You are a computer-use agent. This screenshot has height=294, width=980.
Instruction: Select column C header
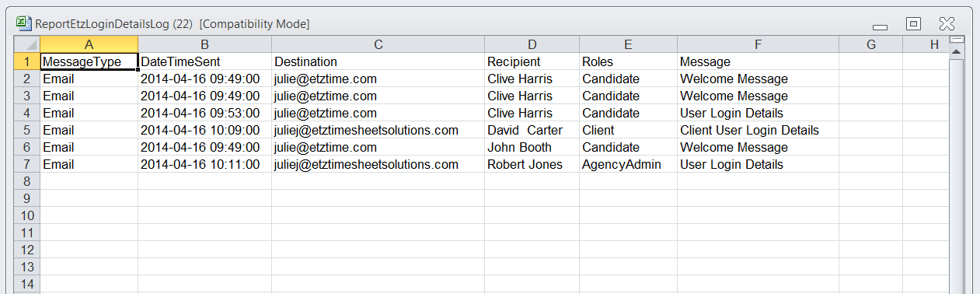378,44
